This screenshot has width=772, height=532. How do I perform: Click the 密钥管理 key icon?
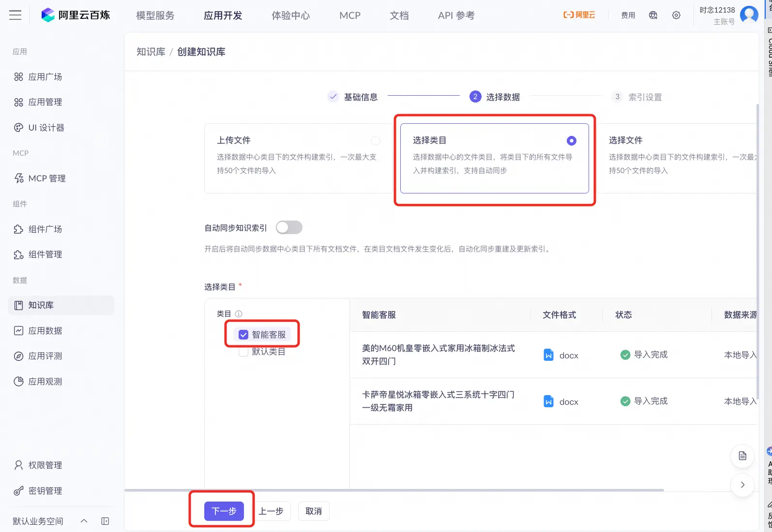[x=18, y=491]
